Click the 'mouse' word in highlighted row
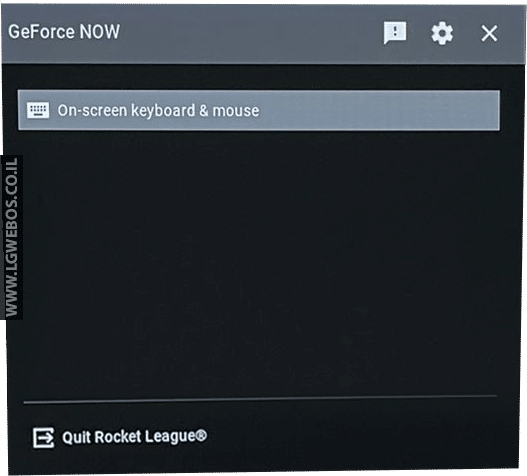Screen dimensions: 527x476 click(236, 111)
